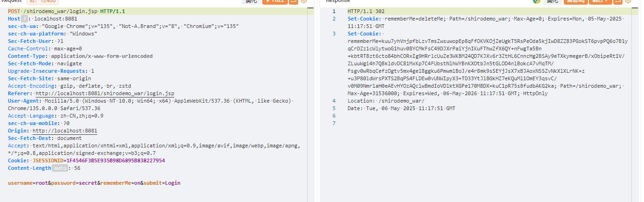Click the Response panel vertical scrollbar
644x202 pixels.
(636, 104)
